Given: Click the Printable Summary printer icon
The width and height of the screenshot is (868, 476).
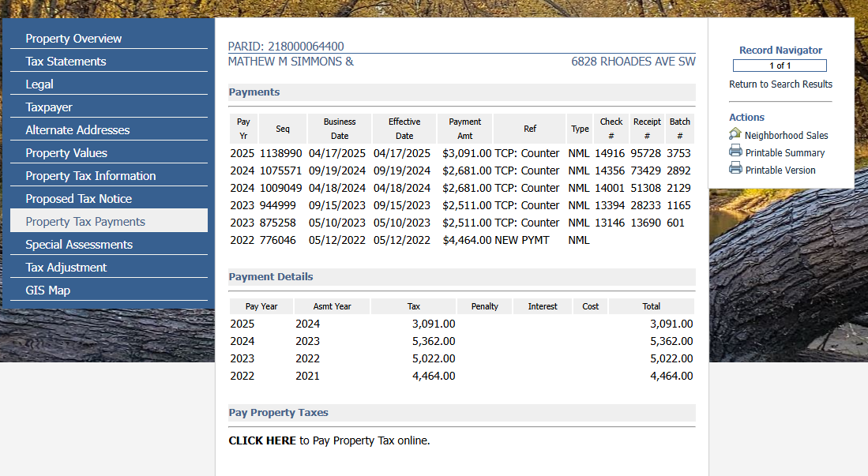Looking at the screenshot, I should [x=735, y=152].
